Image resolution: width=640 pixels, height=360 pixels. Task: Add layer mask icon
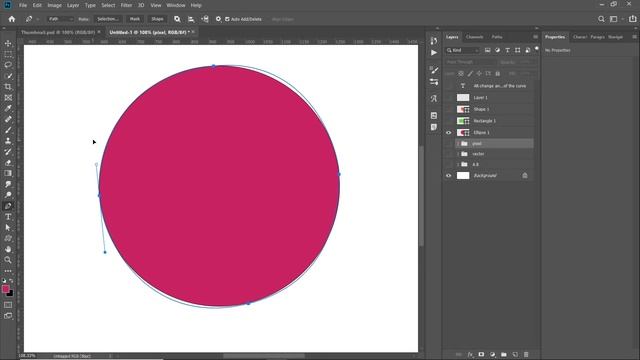coord(481,355)
